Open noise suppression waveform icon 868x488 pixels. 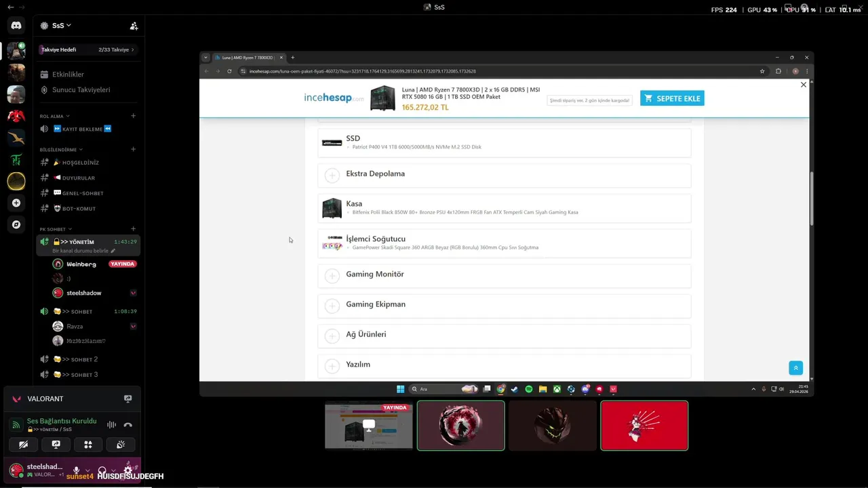[111, 425]
